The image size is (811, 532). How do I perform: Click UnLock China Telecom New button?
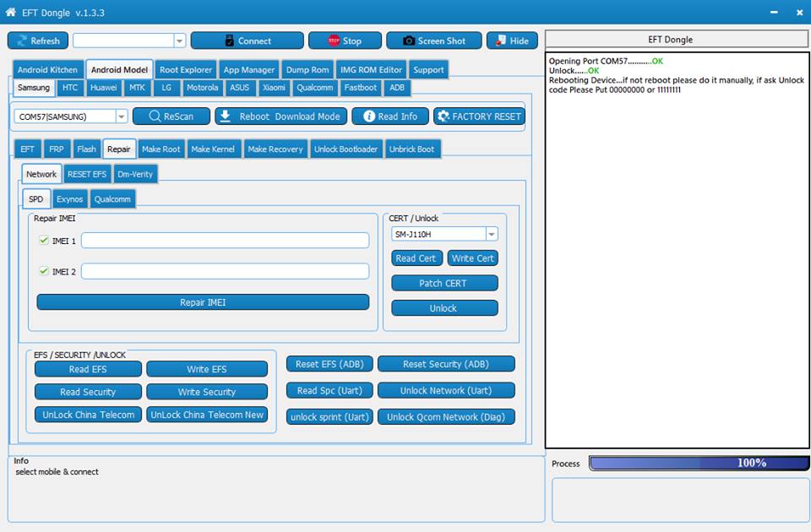point(207,415)
